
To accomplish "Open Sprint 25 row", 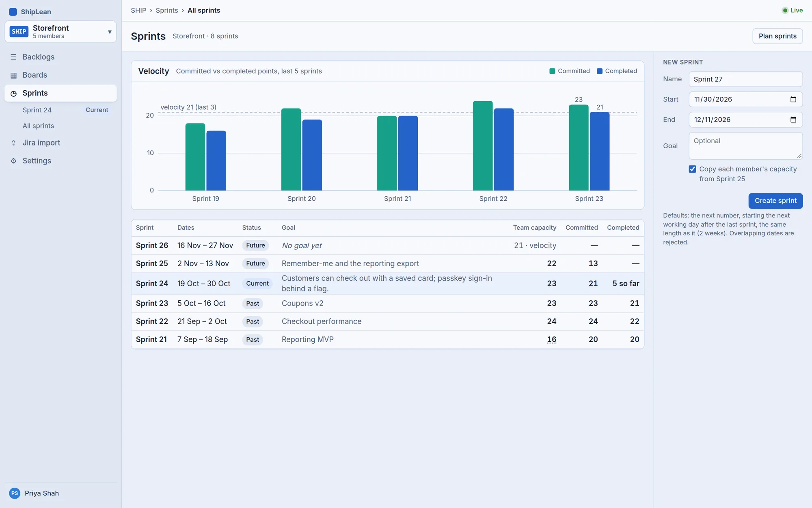I will pyautogui.click(x=387, y=263).
